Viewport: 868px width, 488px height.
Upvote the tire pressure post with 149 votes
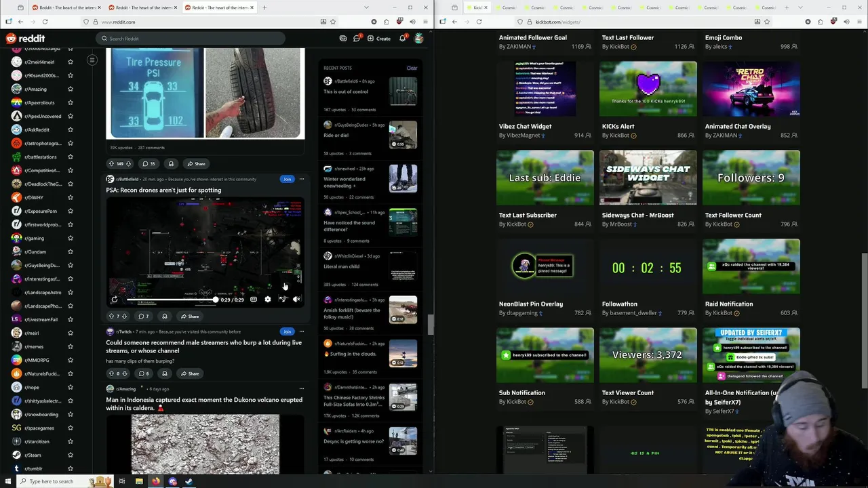[111, 163]
